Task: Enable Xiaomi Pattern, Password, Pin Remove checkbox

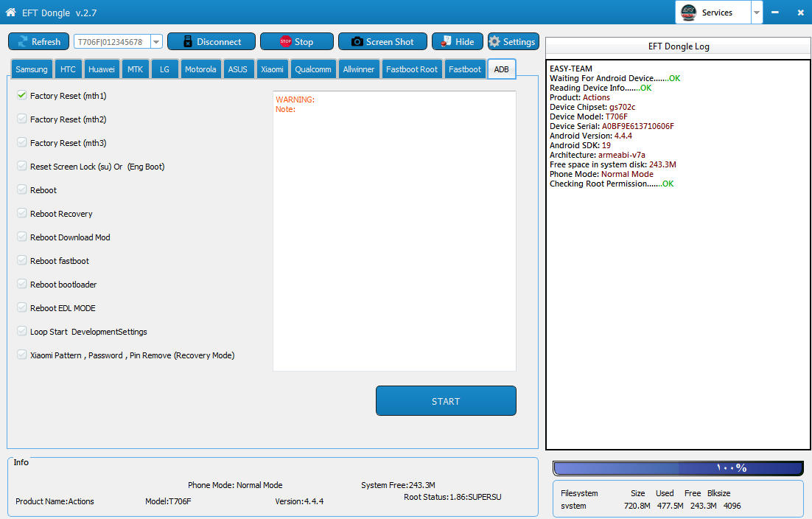Action: 22,355
